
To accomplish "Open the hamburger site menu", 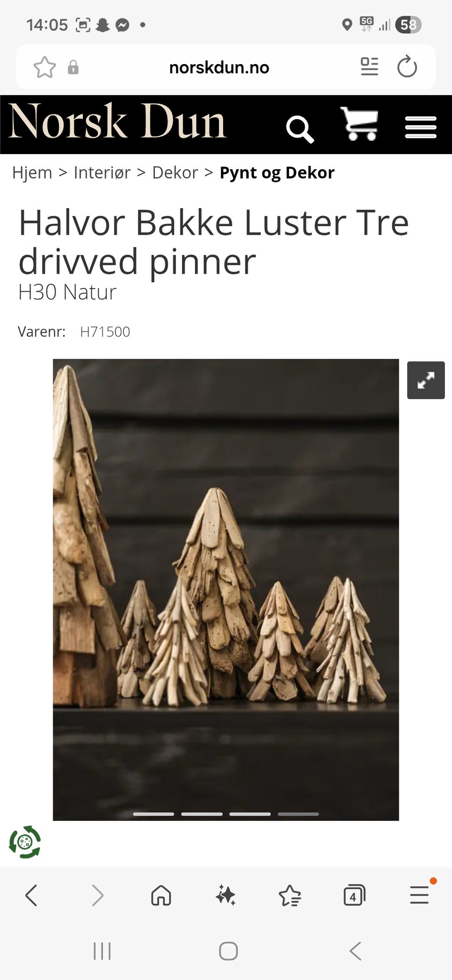I will pos(421,127).
